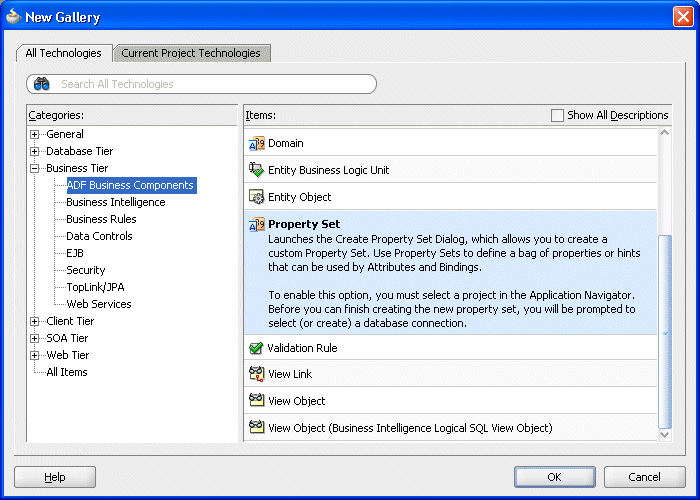Select the Business Intelligence Logical SQL View Object text
The width and height of the screenshot is (700, 500).
[410, 428]
